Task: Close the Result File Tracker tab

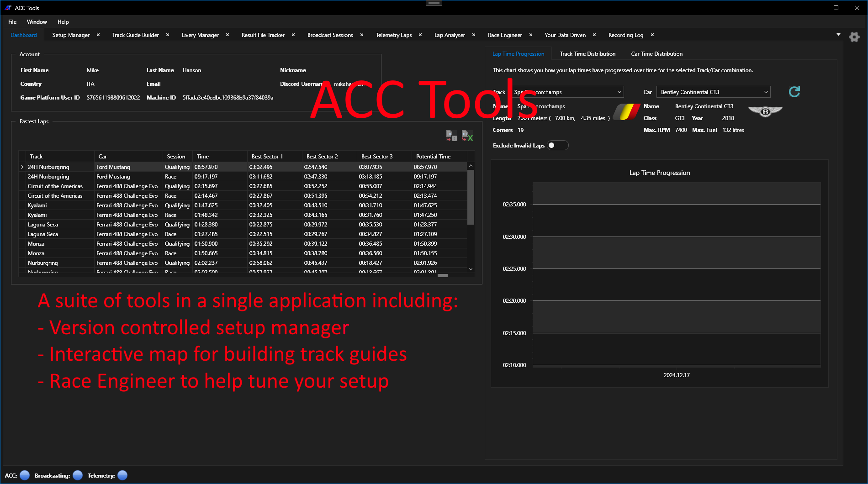Action: [x=293, y=35]
